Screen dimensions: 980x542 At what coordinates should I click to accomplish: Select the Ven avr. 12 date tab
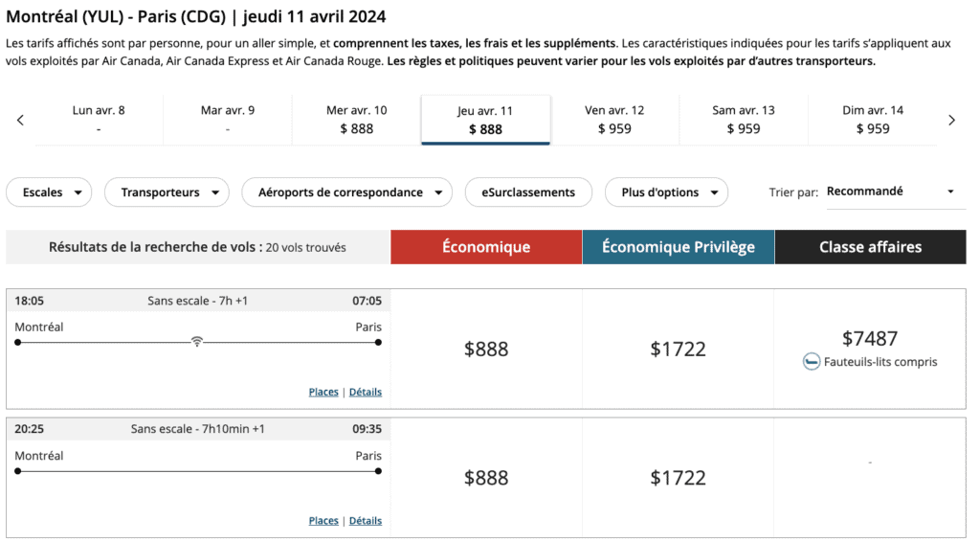click(x=614, y=120)
